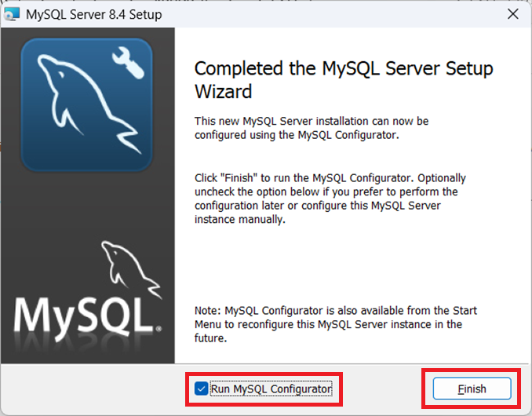The height and width of the screenshot is (416, 532).
Task: Close the MySQL Server 8.4 Setup window
Action: 512,15
